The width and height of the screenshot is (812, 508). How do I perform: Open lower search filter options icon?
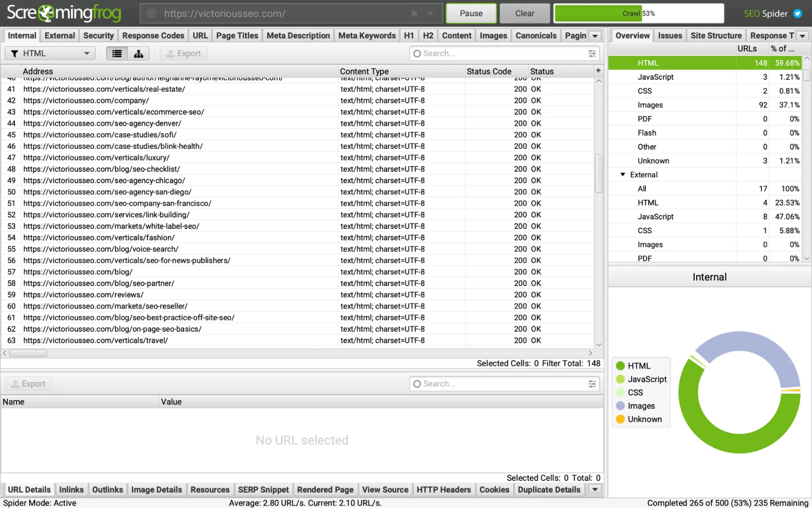click(592, 384)
